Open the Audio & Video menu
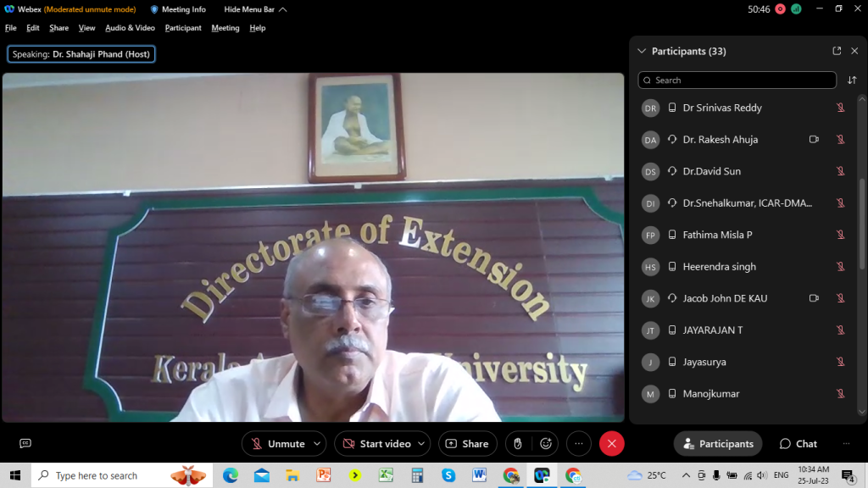Viewport: 868px width, 488px height. click(130, 28)
